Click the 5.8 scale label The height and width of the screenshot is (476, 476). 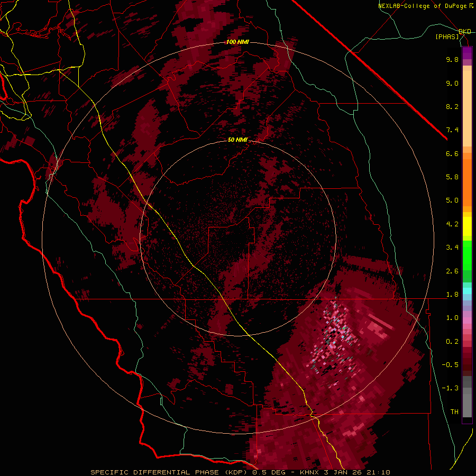[x=452, y=177]
